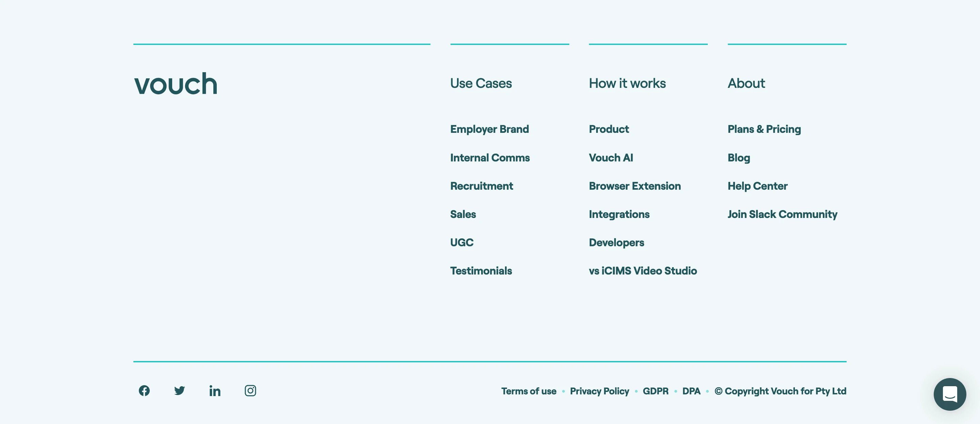Viewport: 980px width, 424px height.
Task: View the Testimonials page
Action: pos(481,271)
